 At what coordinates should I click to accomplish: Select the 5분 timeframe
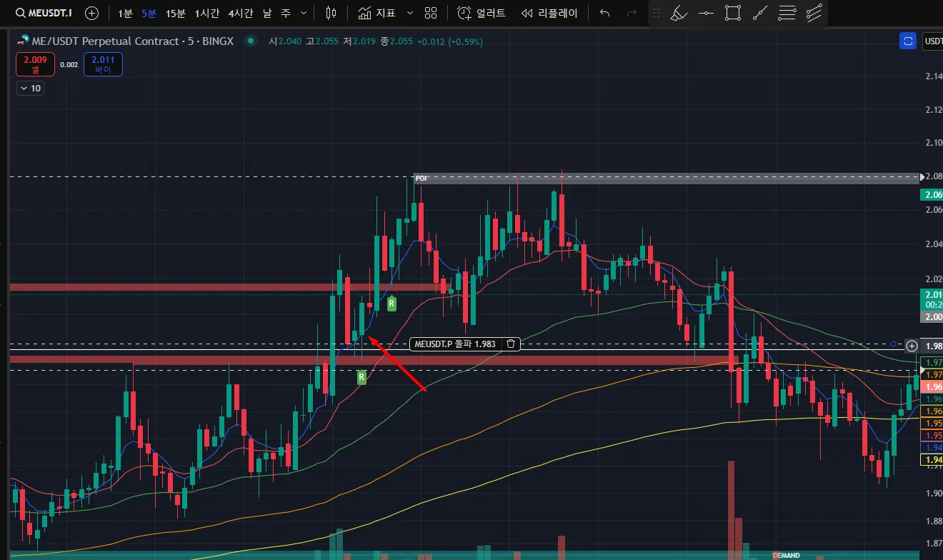tap(149, 13)
